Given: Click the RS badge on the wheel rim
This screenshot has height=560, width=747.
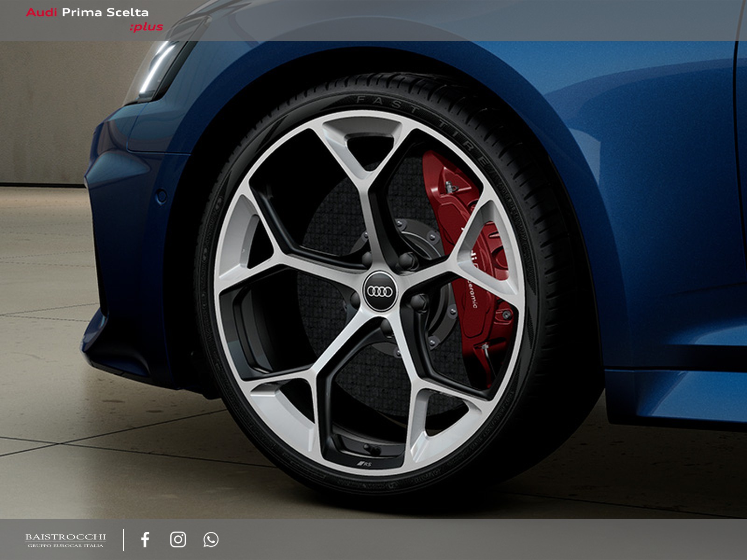Looking at the screenshot, I should pos(364,464).
